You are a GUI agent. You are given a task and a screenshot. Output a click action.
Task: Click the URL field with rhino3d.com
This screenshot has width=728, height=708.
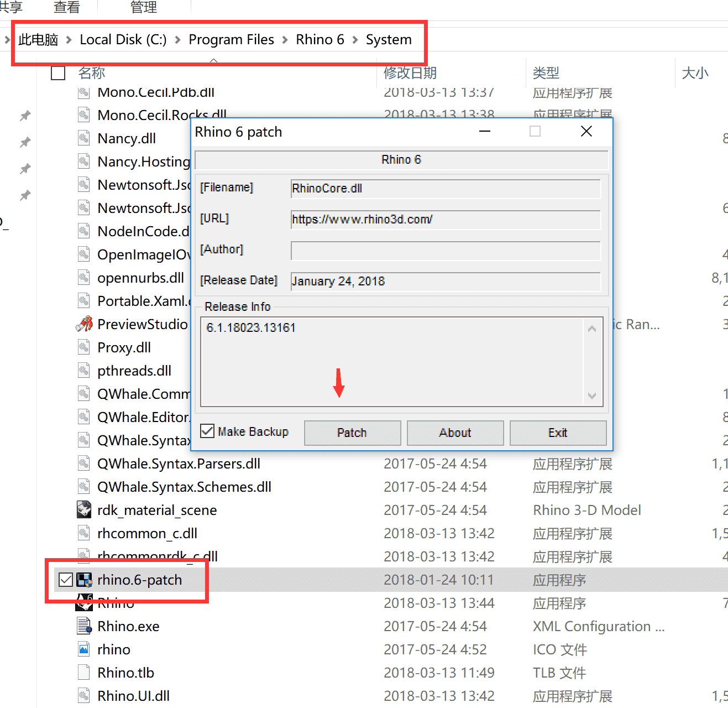pos(446,220)
